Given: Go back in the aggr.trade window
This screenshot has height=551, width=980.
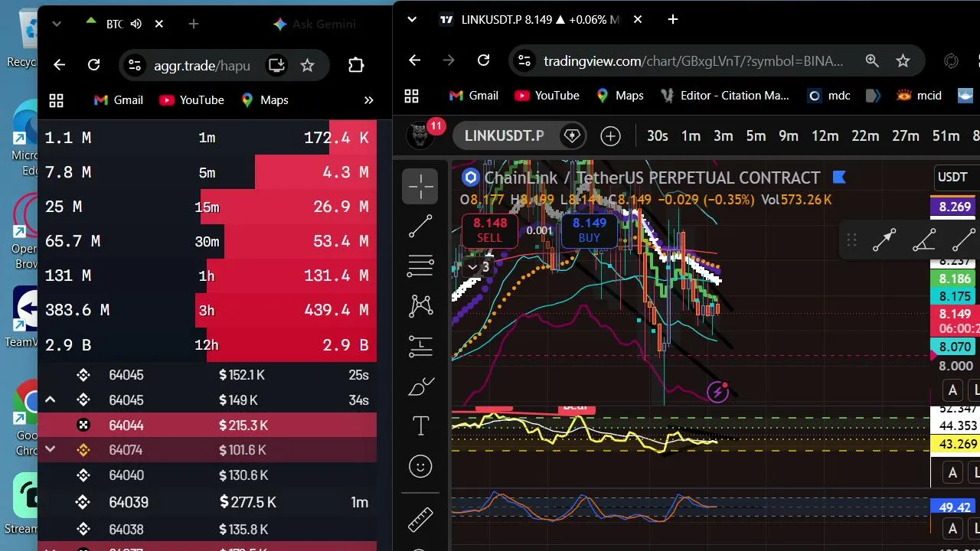Looking at the screenshot, I should (59, 65).
